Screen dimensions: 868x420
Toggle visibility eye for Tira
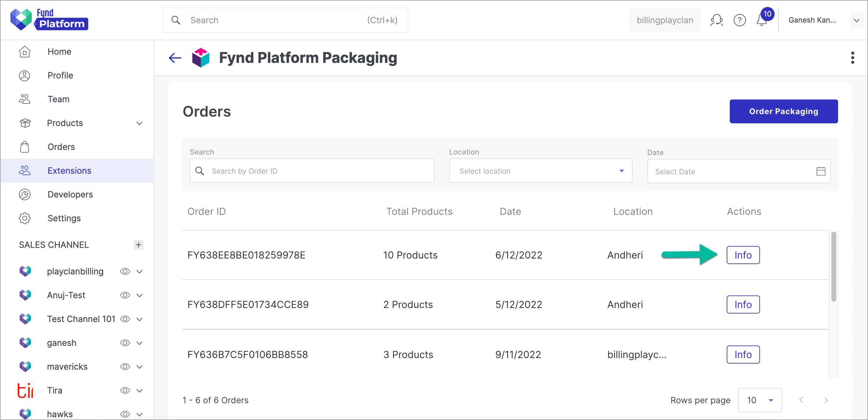pyautogui.click(x=125, y=390)
